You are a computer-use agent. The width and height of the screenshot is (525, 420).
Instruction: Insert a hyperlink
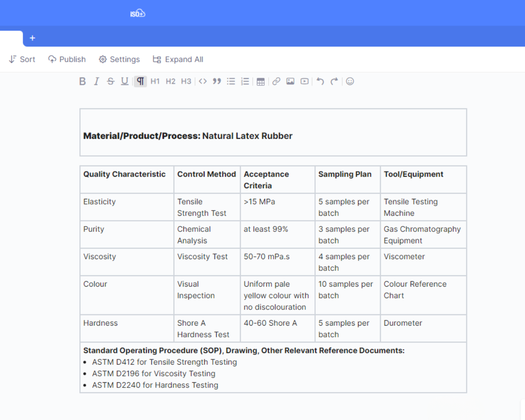[276, 81]
